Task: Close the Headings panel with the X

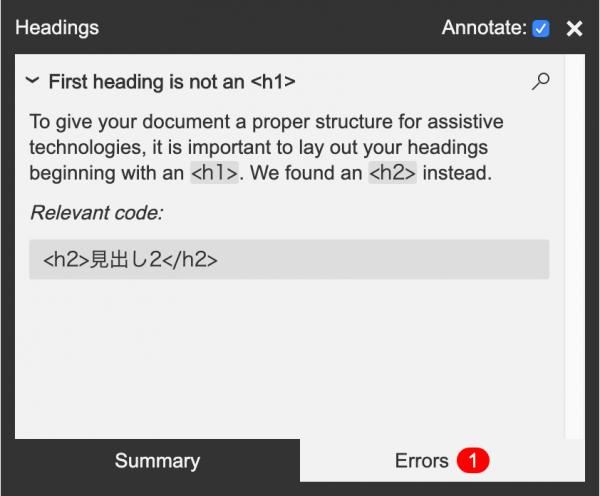Action: pyautogui.click(x=574, y=29)
